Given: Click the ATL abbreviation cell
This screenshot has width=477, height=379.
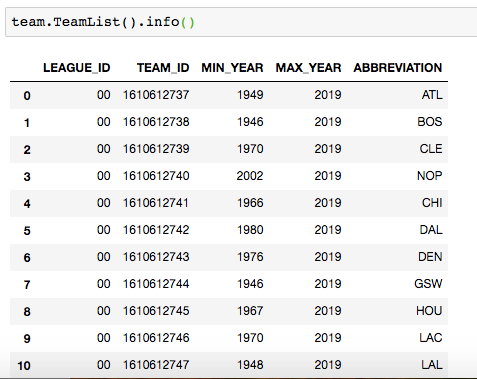Looking at the screenshot, I should [x=432, y=95].
